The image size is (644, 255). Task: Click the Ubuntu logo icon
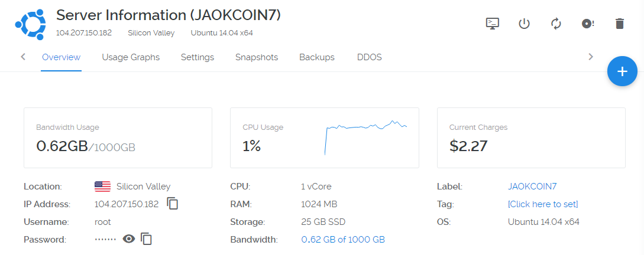coord(30,24)
